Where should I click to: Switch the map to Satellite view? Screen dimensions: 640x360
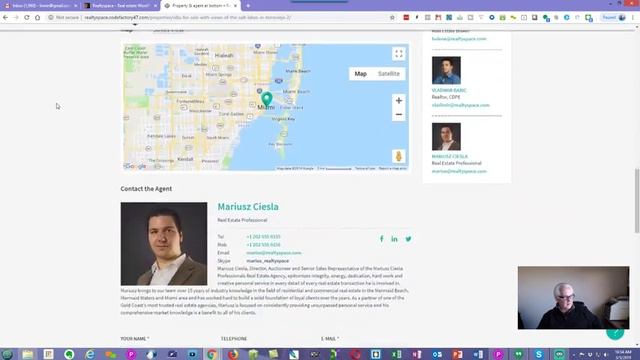pyautogui.click(x=389, y=74)
